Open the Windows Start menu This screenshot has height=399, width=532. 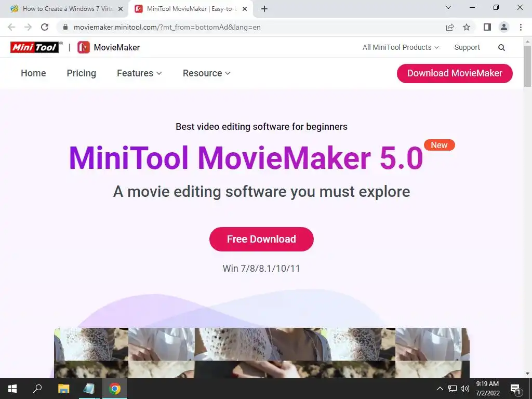[12, 389]
